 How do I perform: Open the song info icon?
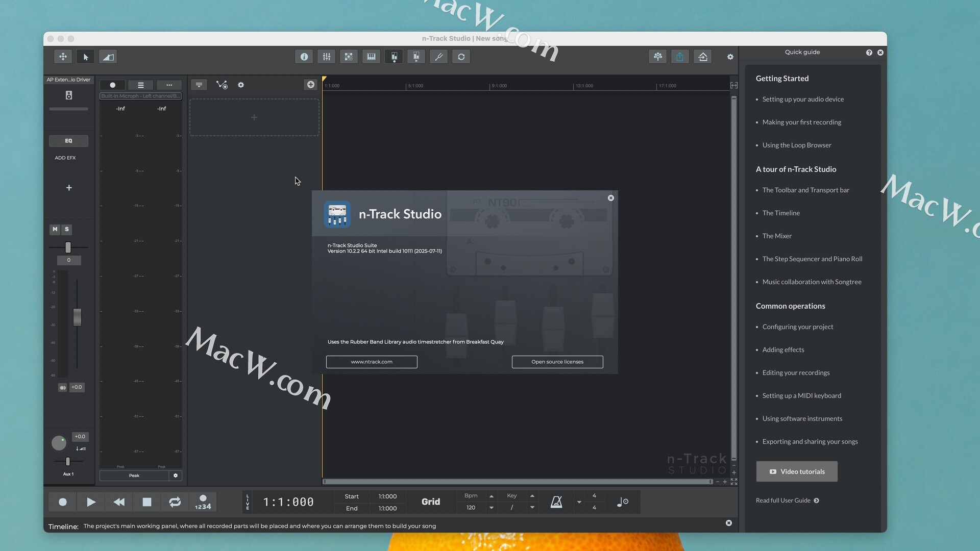pos(304,57)
